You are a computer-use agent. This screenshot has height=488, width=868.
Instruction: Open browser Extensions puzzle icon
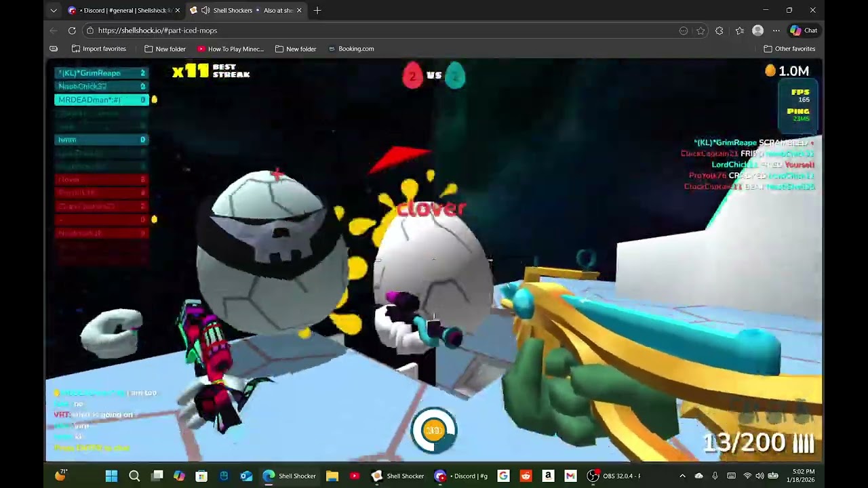coord(719,30)
